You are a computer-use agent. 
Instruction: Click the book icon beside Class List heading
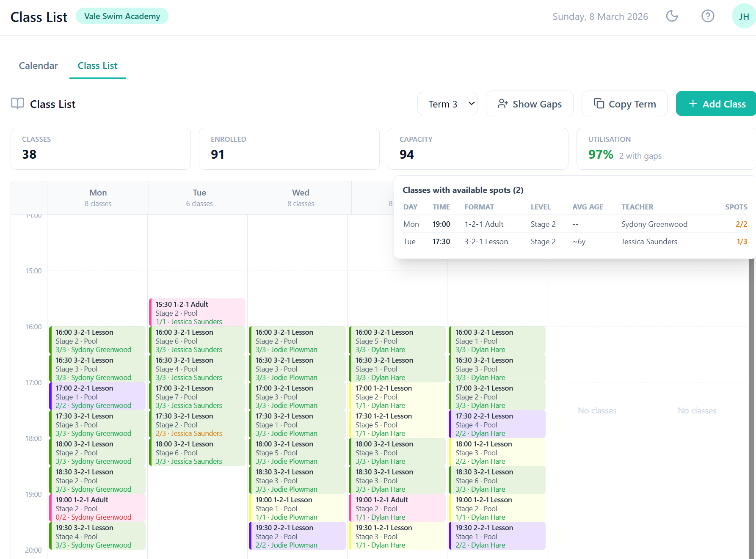(x=17, y=104)
